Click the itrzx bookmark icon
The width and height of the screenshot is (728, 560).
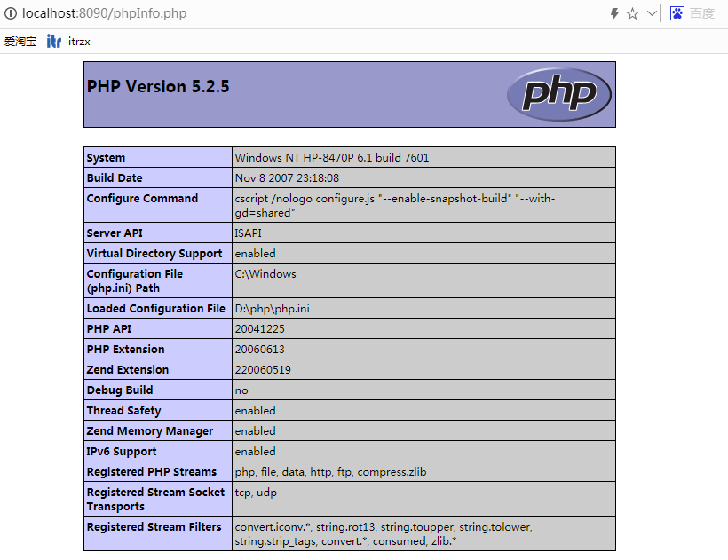[x=54, y=42]
